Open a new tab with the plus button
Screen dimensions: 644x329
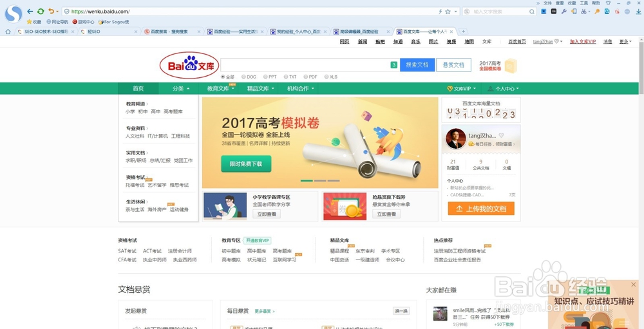pos(463,32)
